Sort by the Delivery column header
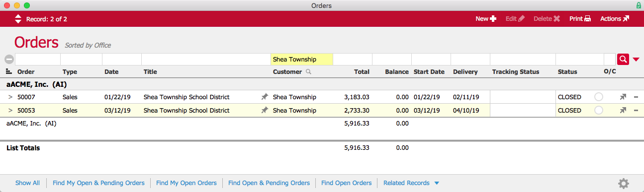644x192 pixels. tap(465, 72)
